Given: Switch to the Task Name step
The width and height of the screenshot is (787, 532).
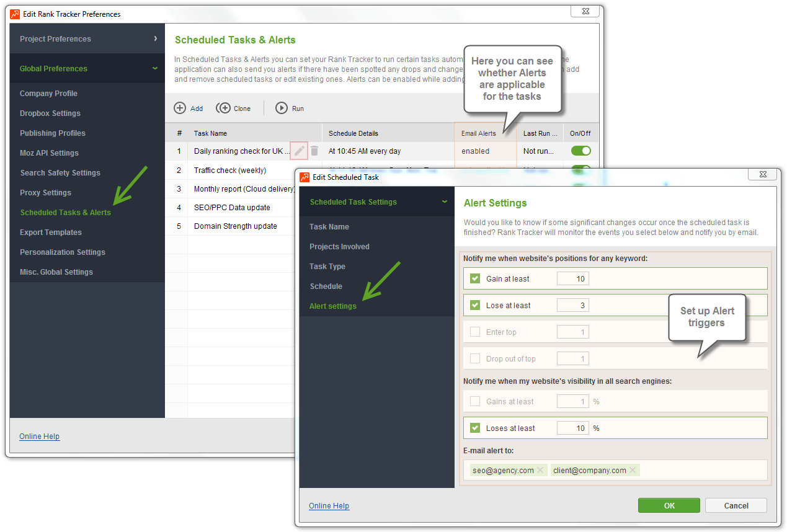Looking at the screenshot, I should [329, 227].
